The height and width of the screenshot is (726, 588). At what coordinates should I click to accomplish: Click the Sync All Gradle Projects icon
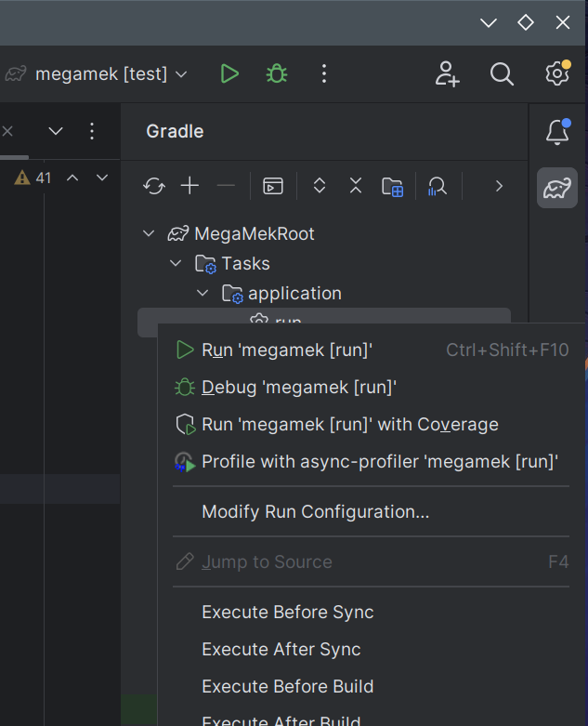(154, 186)
